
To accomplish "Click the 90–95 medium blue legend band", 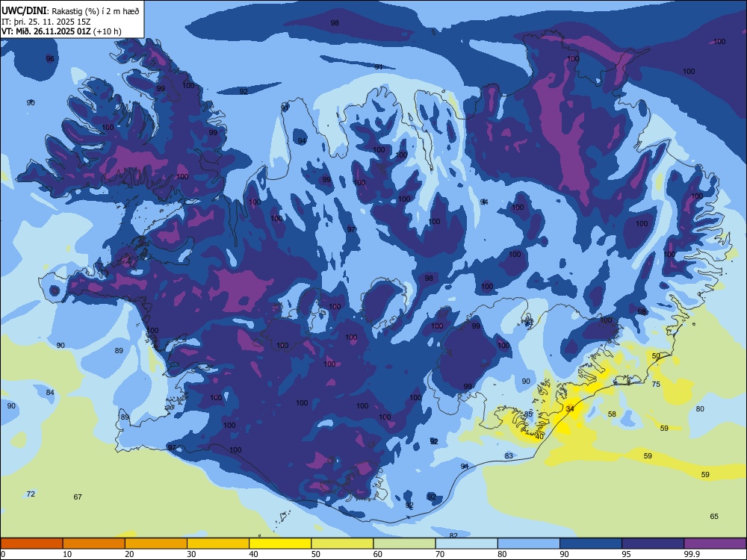I will [591, 544].
